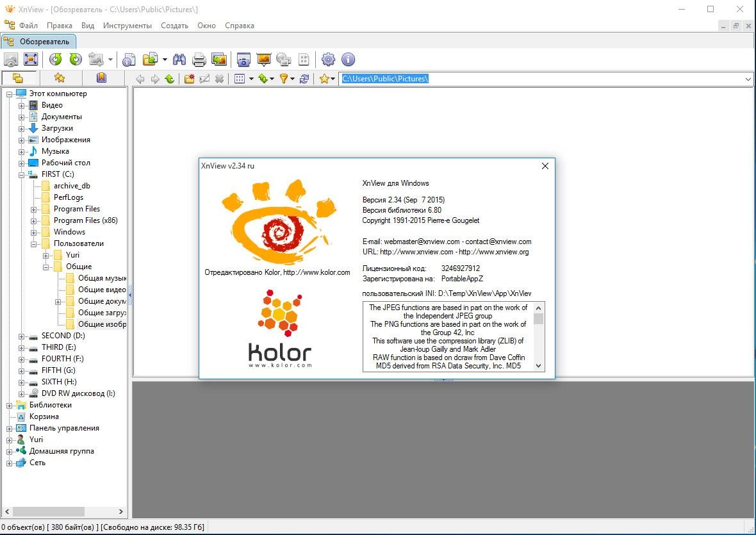Open the search binoculars tool

point(179,60)
